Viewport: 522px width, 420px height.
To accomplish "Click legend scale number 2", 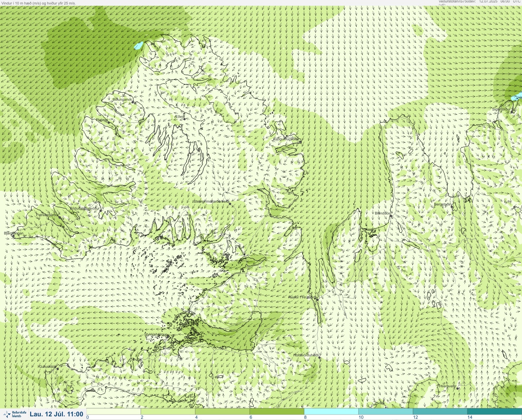I will [142, 417].
